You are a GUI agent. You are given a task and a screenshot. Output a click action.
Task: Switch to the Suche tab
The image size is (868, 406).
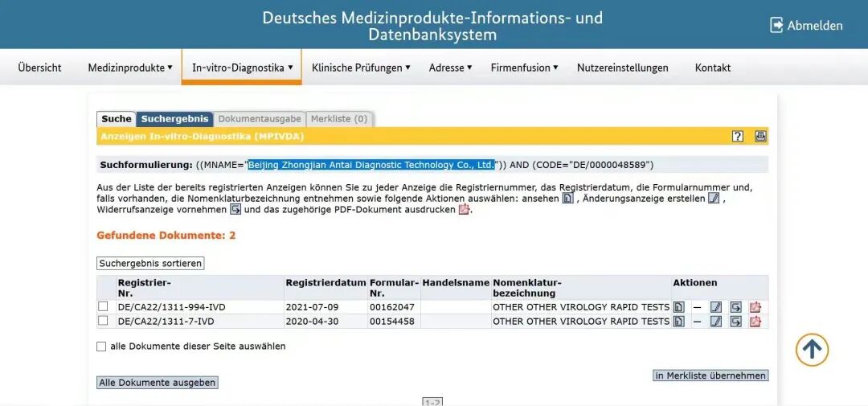[x=117, y=118]
